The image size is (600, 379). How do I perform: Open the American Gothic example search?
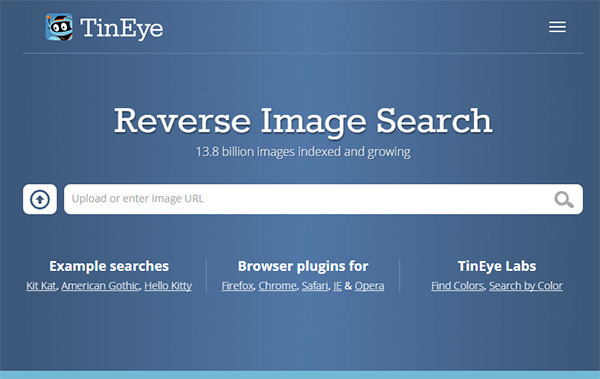pos(100,286)
